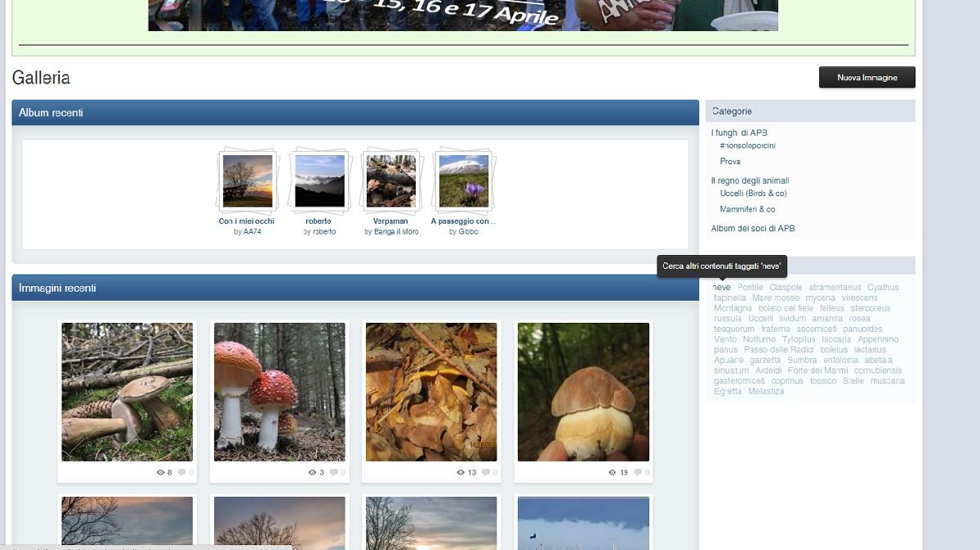Select the 'stercoreus' tag
Screen dimensions: 980x550
[871, 309]
